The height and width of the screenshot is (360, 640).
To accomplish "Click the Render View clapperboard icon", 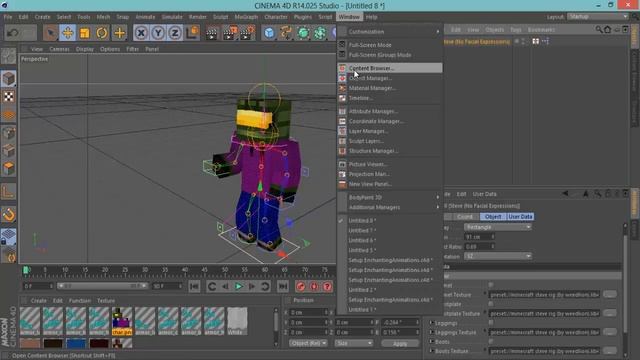I will (212, 33).
